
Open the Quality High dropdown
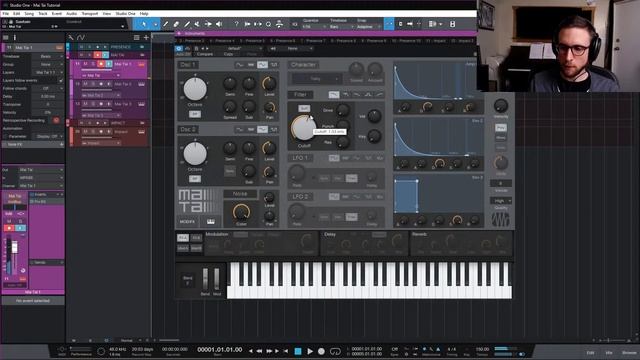pyautogui.click(x=501, y=201)
